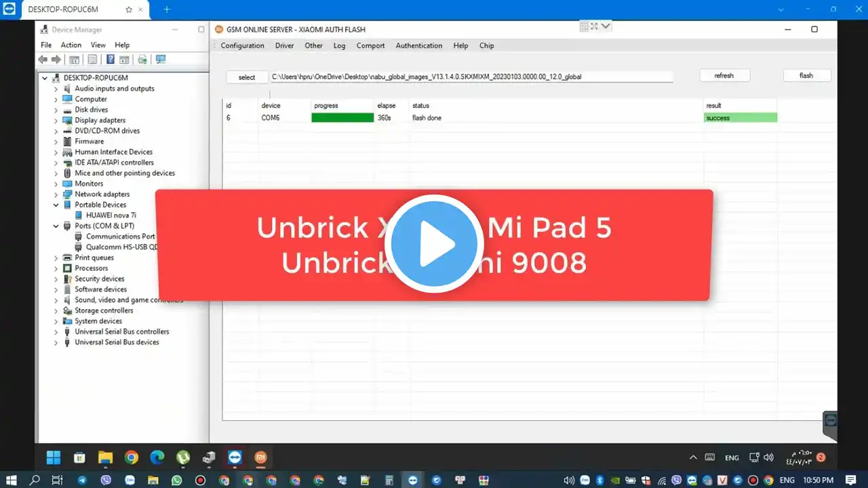The width and height of the screenshot is (868, 488).
Task: Click the green progress bar for COM6
Action: click(342, 117)
